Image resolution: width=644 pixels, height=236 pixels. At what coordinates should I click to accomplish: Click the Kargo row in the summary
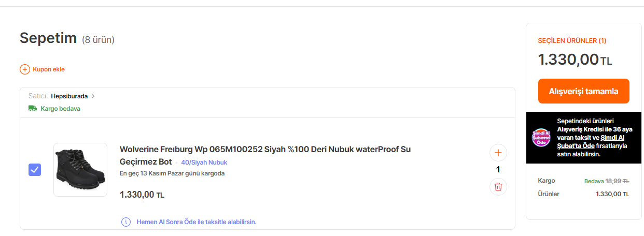coord(584,181)
